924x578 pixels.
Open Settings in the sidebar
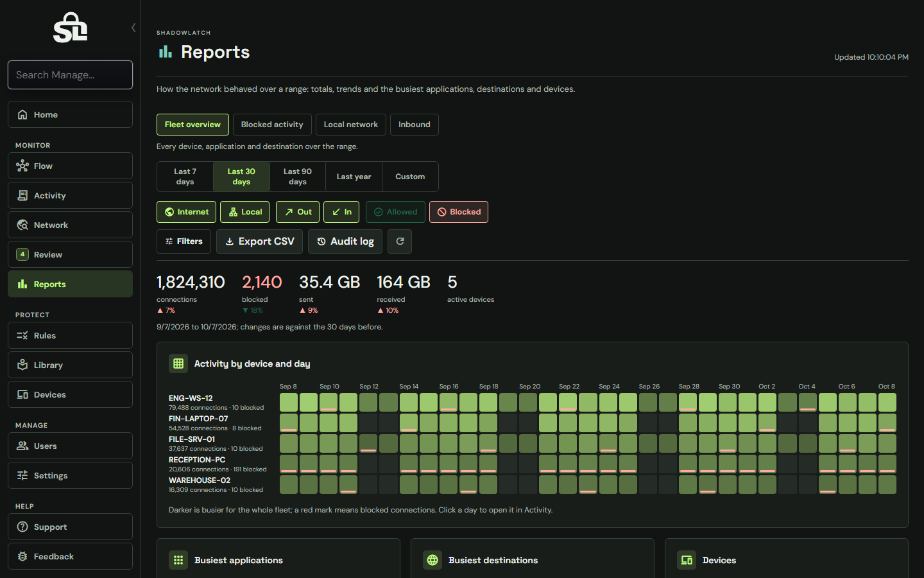[x=70, y=475]
